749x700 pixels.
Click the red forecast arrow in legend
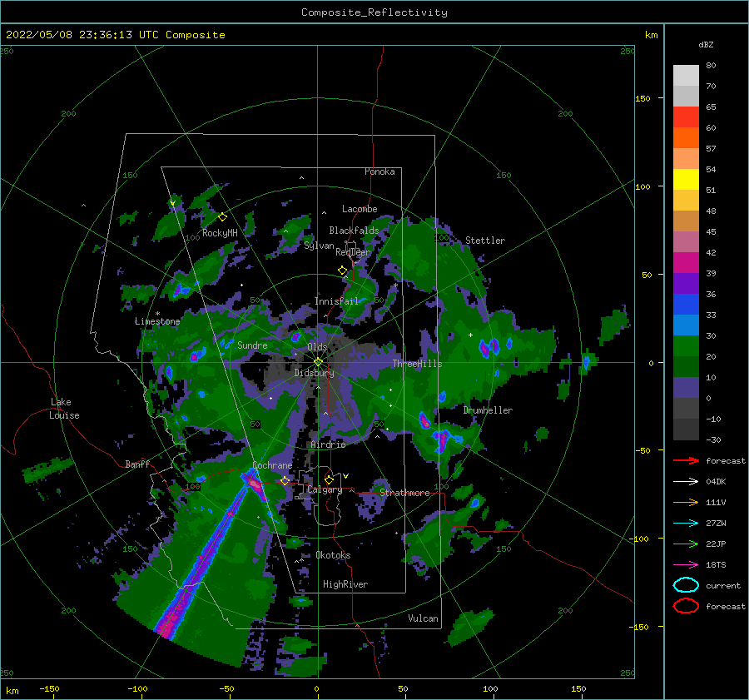tap(686, 460)
